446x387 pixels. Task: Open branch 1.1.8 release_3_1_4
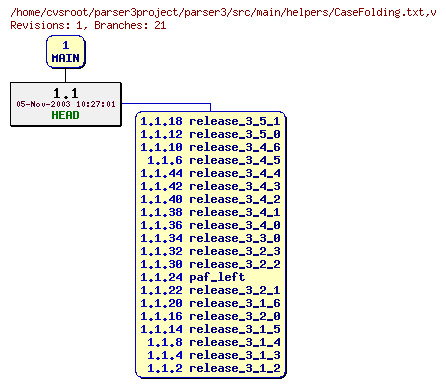tap(214, 342)
